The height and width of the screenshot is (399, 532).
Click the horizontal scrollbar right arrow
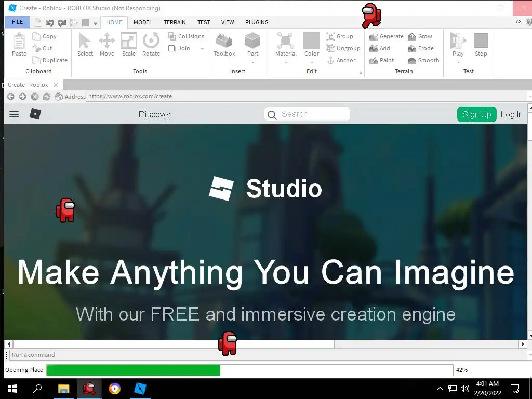[523, 344]
